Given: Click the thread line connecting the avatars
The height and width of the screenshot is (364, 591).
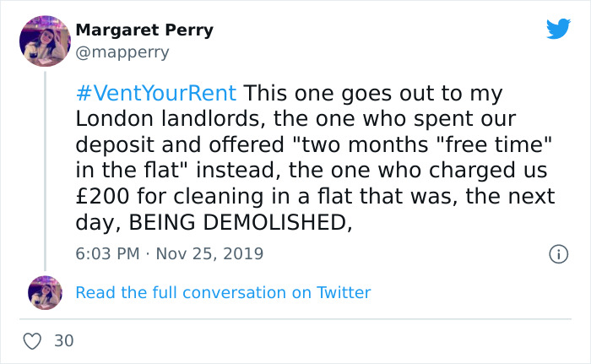Looking at the screenshot, I should (x=44, y=169).
